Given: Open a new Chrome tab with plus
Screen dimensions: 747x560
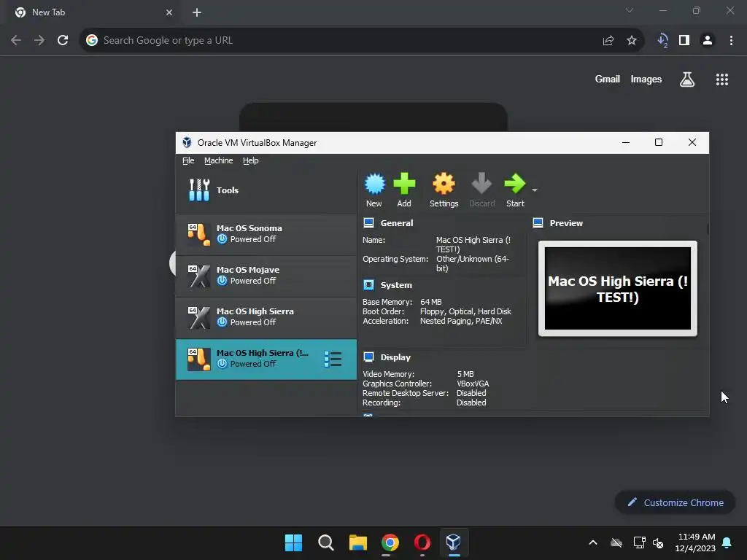Looking at the screenshot, I should [x=197, y=12].
